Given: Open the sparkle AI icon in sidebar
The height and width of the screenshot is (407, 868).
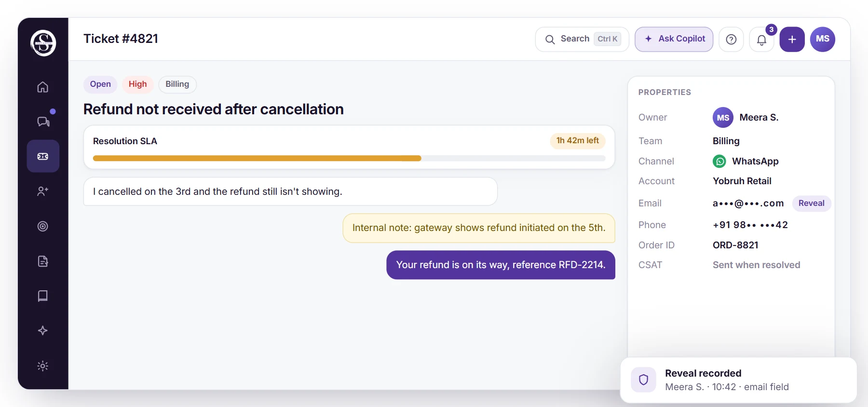Looking at the screenshot, I should 43,331.
